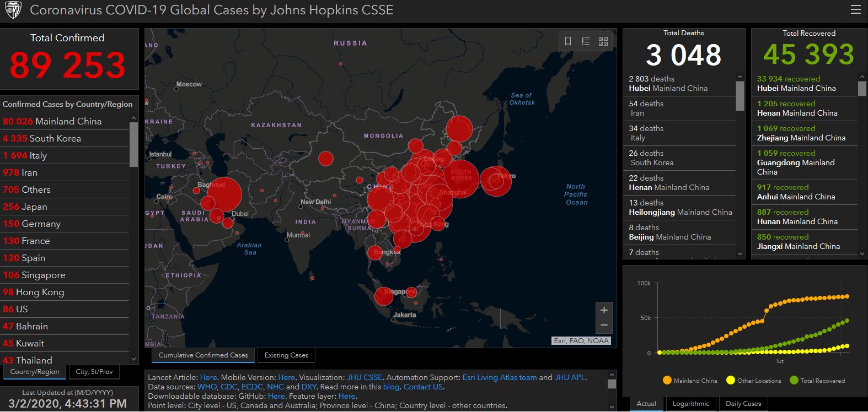This screenshot has height=412, width=868.
Task: Open the map bookmarks icon
Action: coord(568,41)
